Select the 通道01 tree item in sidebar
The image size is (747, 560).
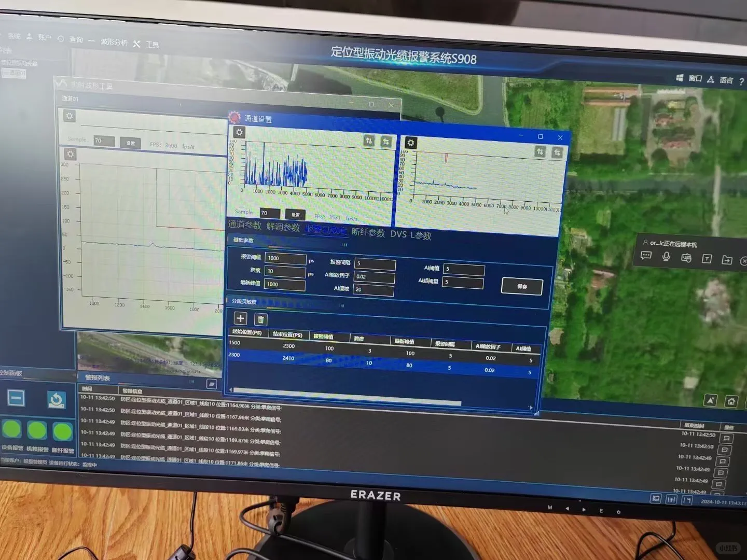pos(14,73)
